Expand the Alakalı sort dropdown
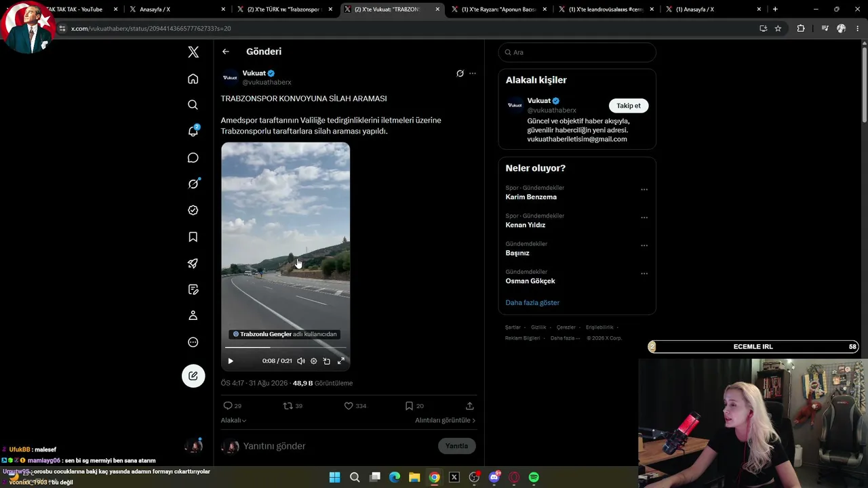This screenshot has height=488, width=868. [233, 420]
